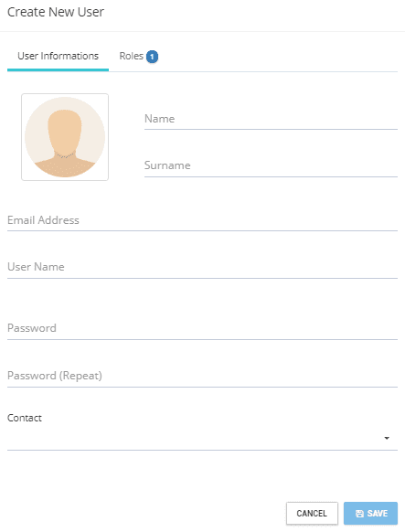Switch to the Roles tab
The image size is (405, 532).
click(138, 56)
